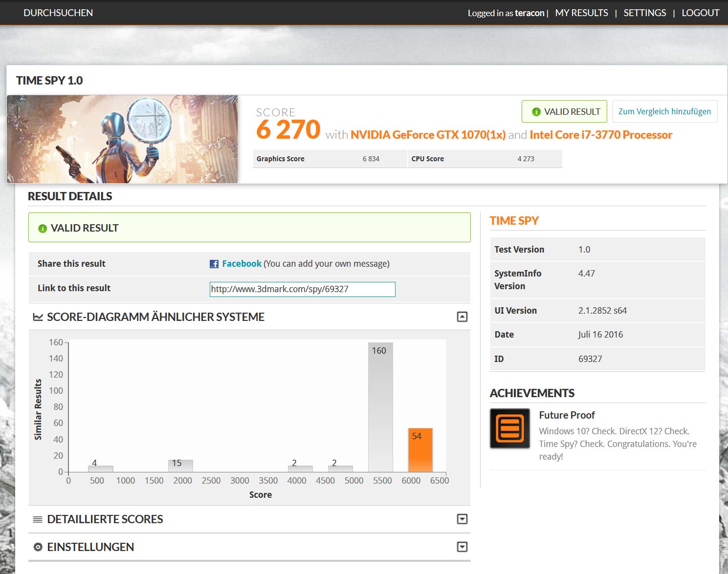Image resolution: width=728 pixels, height=574 pixels.
Task: Expand the EINSTELLUNGEN section arrow
Action: 462,547
